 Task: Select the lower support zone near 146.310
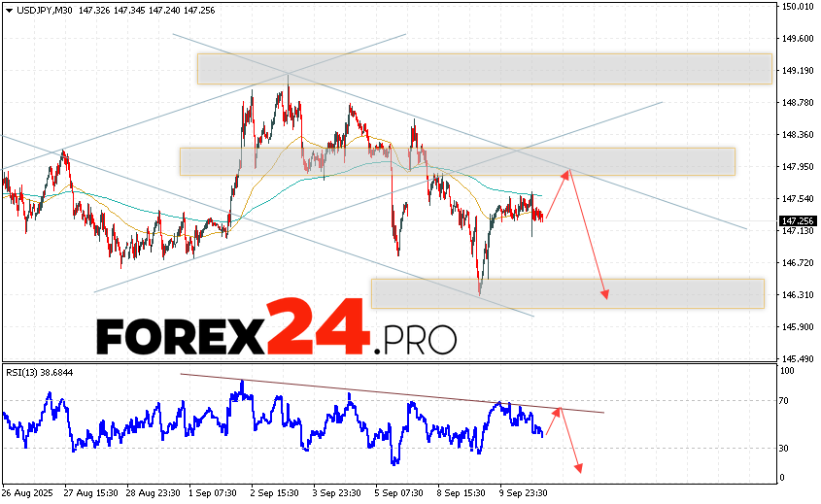[x=567, y=293]
